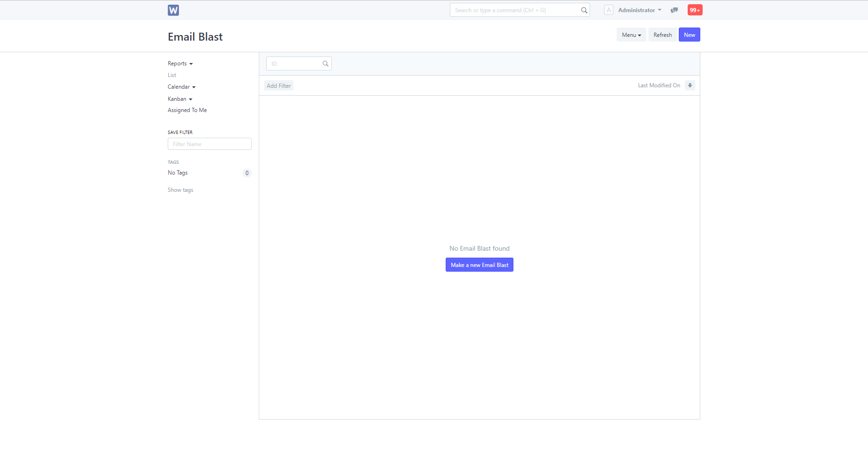This screenshot has height=456, width=868.
Task: Select the No Tags entry
Action: coord(178,173)
